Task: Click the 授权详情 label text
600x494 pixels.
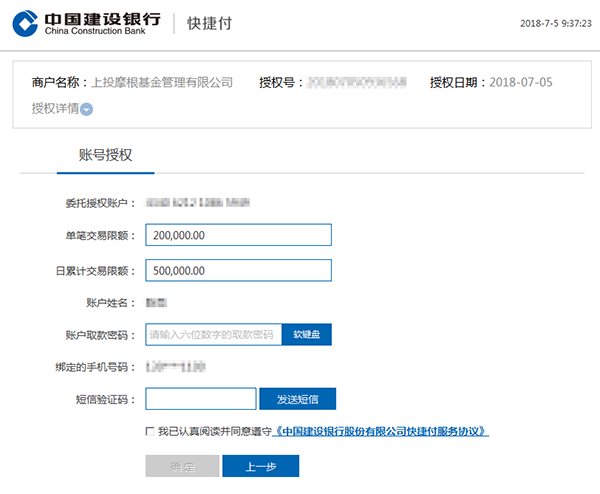Action: [x=55, y=109]
